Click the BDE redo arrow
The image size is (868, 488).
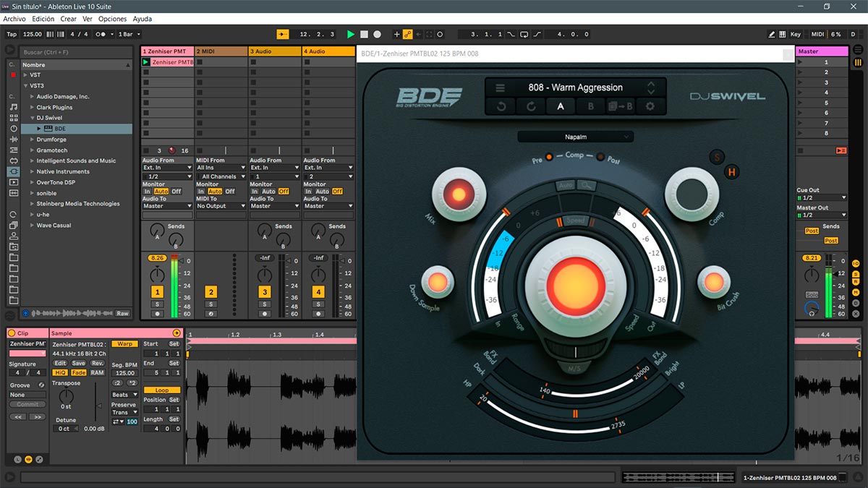click(530, 106)
